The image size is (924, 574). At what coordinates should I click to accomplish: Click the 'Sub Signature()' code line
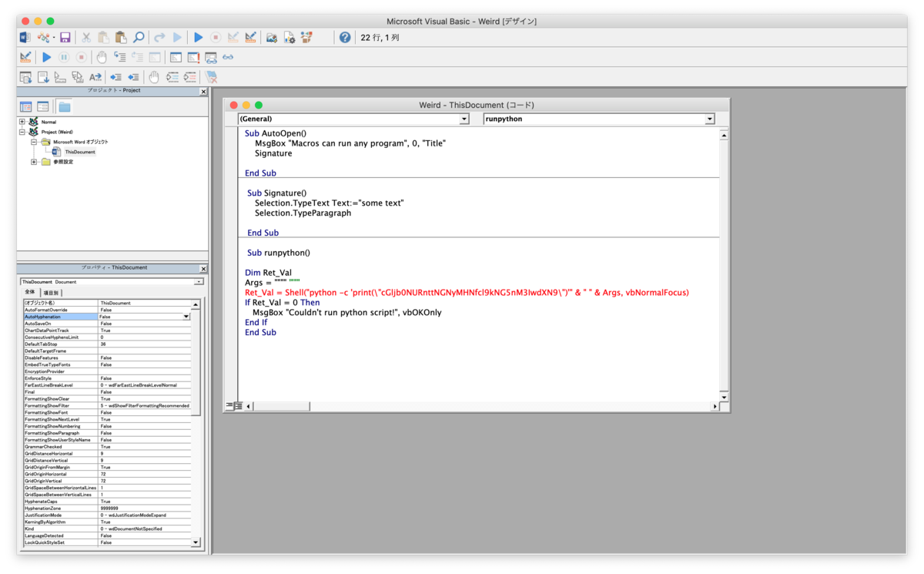(x=276, y=193)
